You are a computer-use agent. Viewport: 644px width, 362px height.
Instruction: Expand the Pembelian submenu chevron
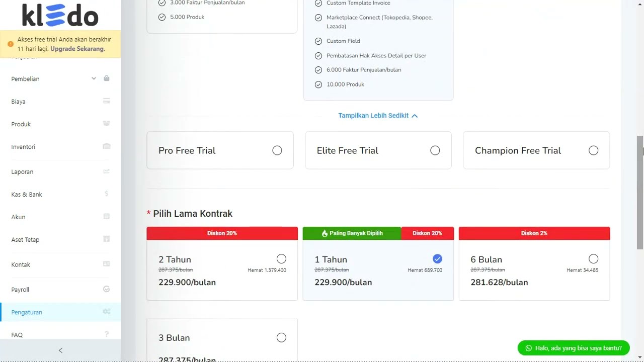click(94, 78)
